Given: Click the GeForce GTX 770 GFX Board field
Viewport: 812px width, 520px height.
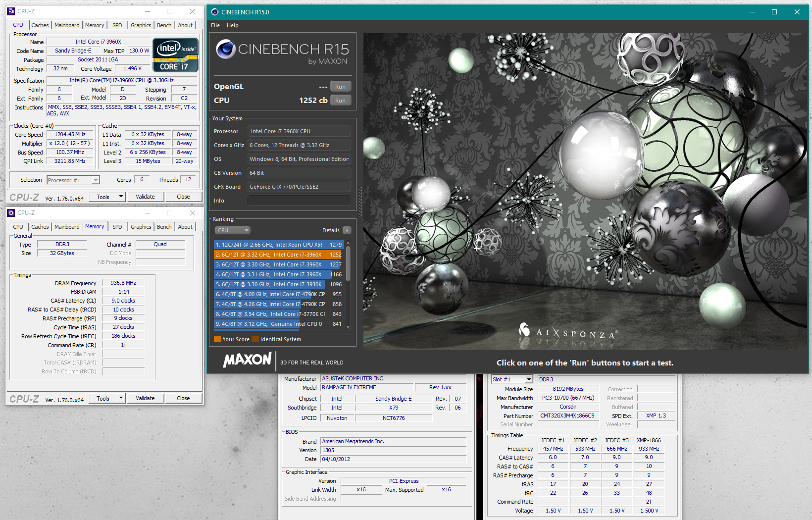Looking at the screenshot, I should (x=299, y=187).
